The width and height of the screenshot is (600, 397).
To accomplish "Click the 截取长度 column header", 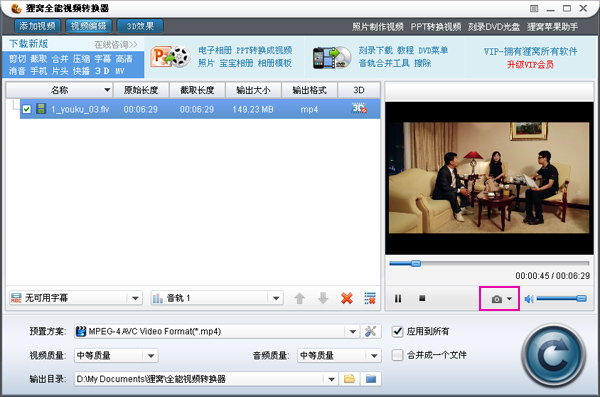I will coord(197,90).
